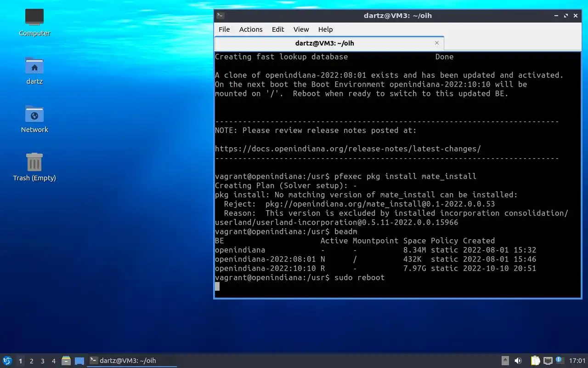Open the Computer desktop icon
This screenshot has width=588, height=368.
[34, 22]
